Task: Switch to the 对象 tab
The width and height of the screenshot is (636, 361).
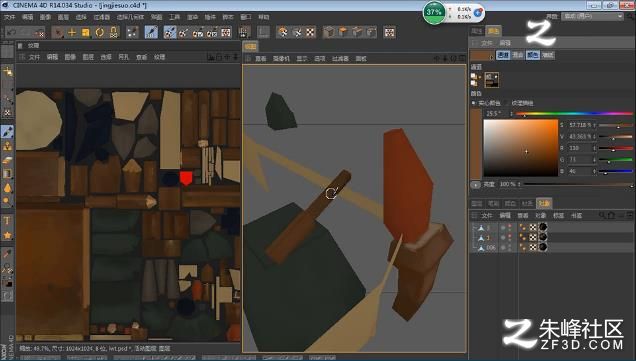Action: (x=544, y=203)
